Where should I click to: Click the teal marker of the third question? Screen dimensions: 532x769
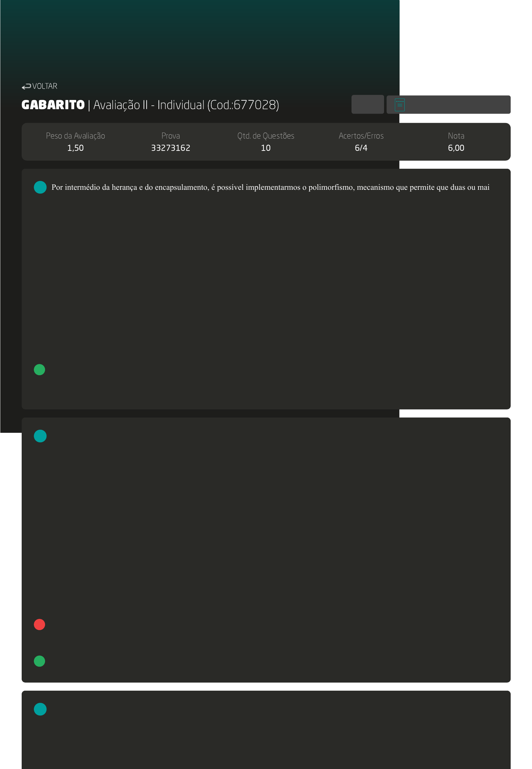tap(40, 709)
